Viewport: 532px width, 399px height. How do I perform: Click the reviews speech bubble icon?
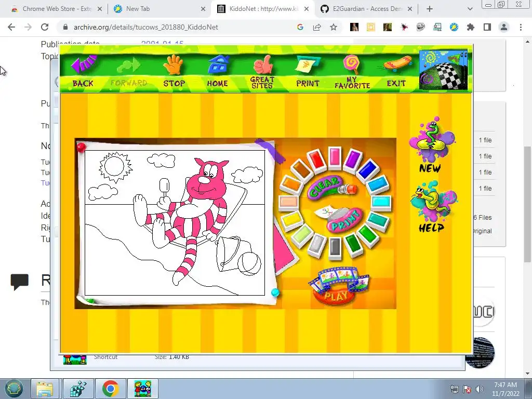(x=19, y=282)
